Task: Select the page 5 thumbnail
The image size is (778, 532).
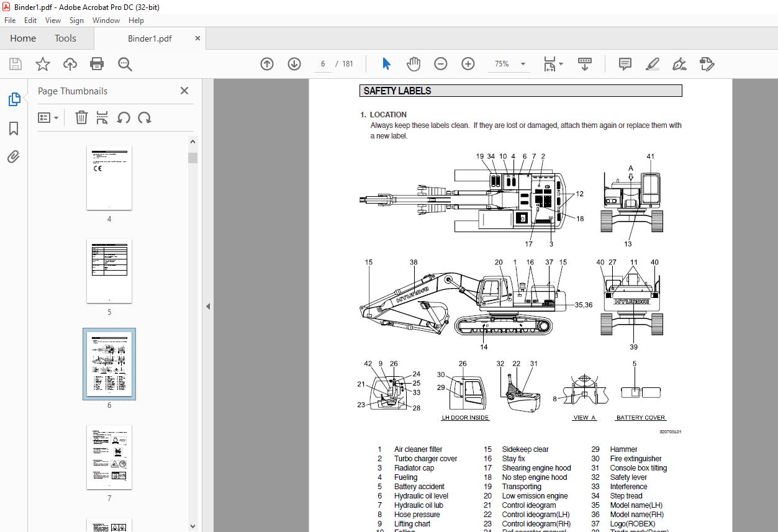Action: click(109, 271)
